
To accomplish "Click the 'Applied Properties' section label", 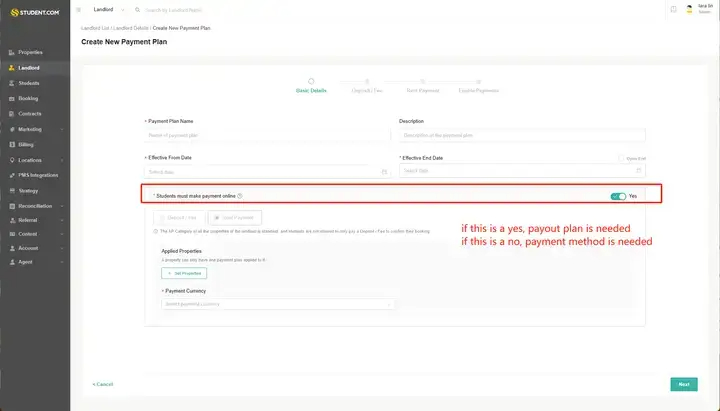I will coord(181,251).
